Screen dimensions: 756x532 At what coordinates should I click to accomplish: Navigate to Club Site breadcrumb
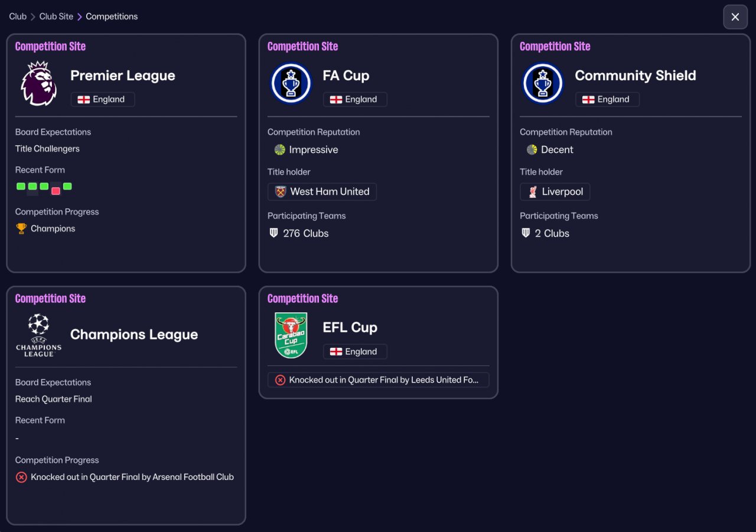[x=56, y=17]
